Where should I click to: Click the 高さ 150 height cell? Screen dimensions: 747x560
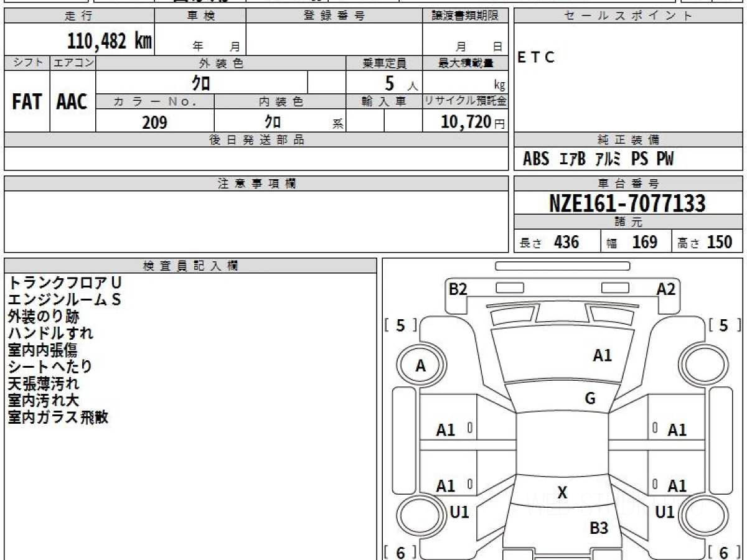click(x=707, y=242)
